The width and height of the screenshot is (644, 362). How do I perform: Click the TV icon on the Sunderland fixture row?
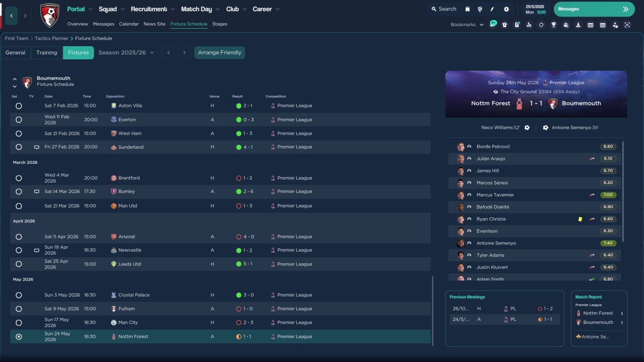(36, 147)
